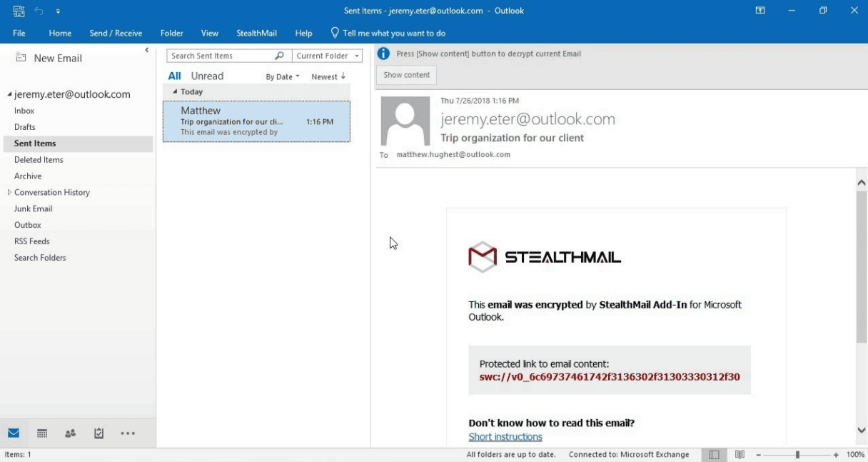Open the Conversation History folder
The width and height of the screenshot is (868, 462).
tap(52, 193)
